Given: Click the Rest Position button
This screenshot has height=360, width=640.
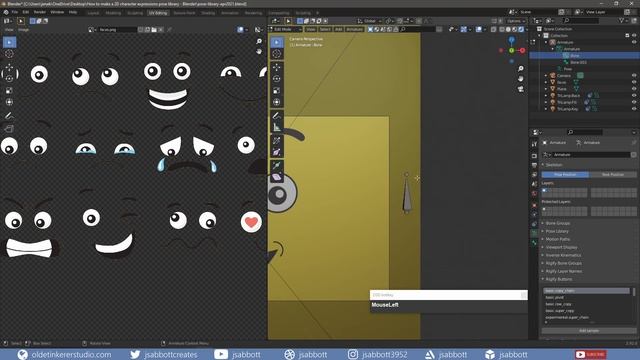Looking at the screenshot, I should pyautogui.click(x=613, y=175).
